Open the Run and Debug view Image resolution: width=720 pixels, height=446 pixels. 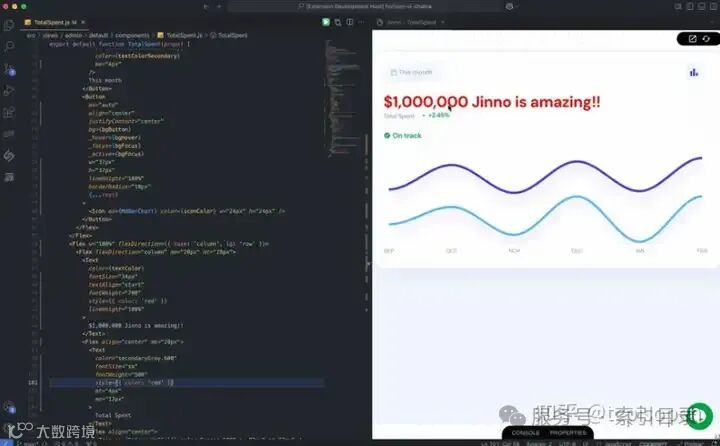(9, 90)
